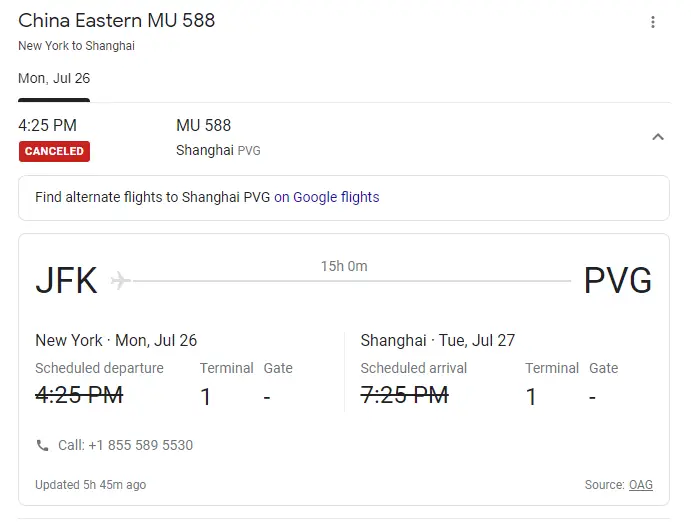Viewport: 691px width, 522px height.
Task: Click the 'New York to Shanghai' subtitle
Action: [x=76, y=46]
